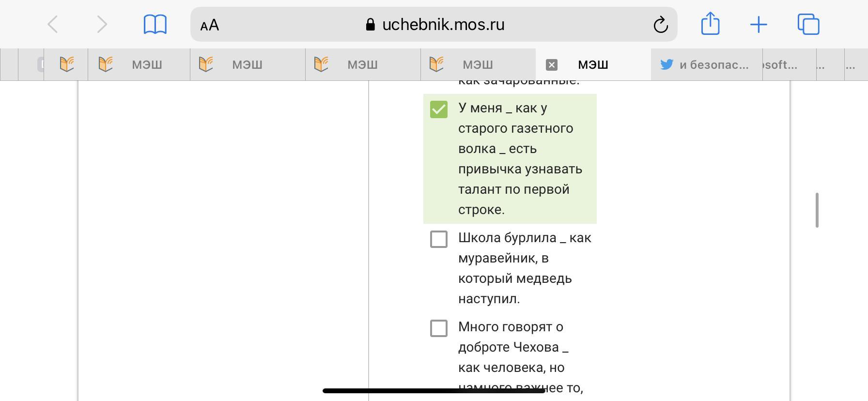Open the bookmarks book icon
Viewport: 868px width, 401px height.
[x=155, y=24]
